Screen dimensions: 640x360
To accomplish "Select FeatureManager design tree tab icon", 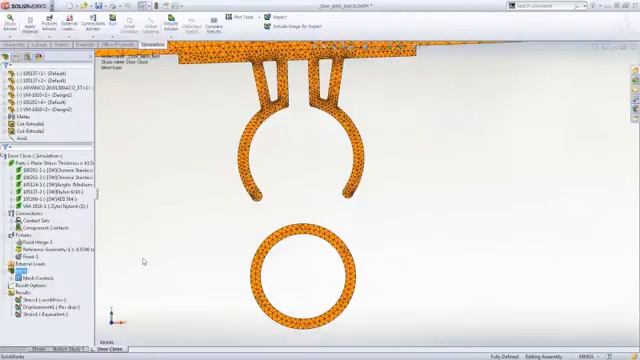I will [x=5, y=57].
